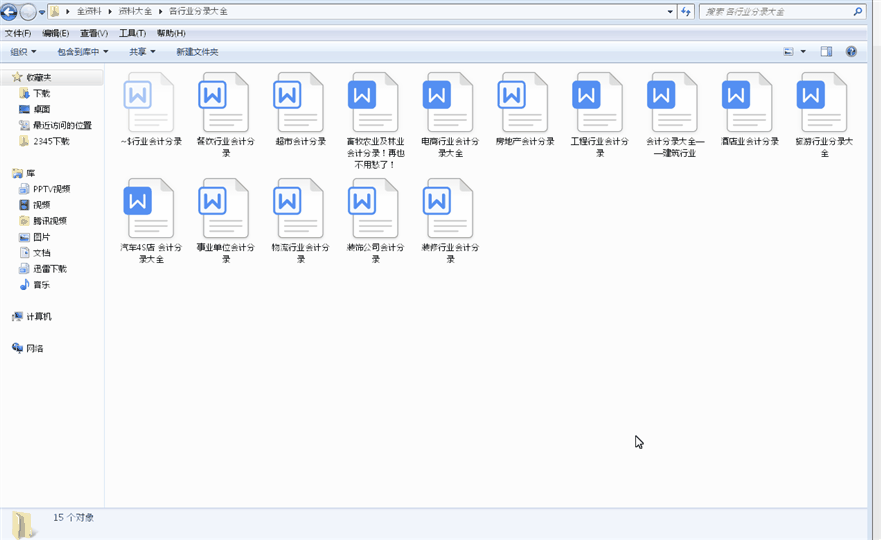Open the PPTV视频 library
The image size is (881, 540).
click(51, 189)
